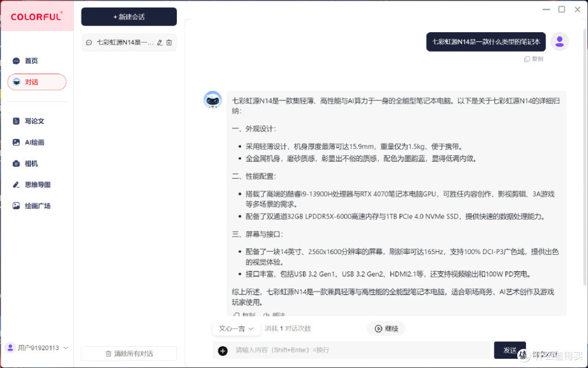
Task: Click the 思维导图 pencil icon
Action: tap(16, 184)
